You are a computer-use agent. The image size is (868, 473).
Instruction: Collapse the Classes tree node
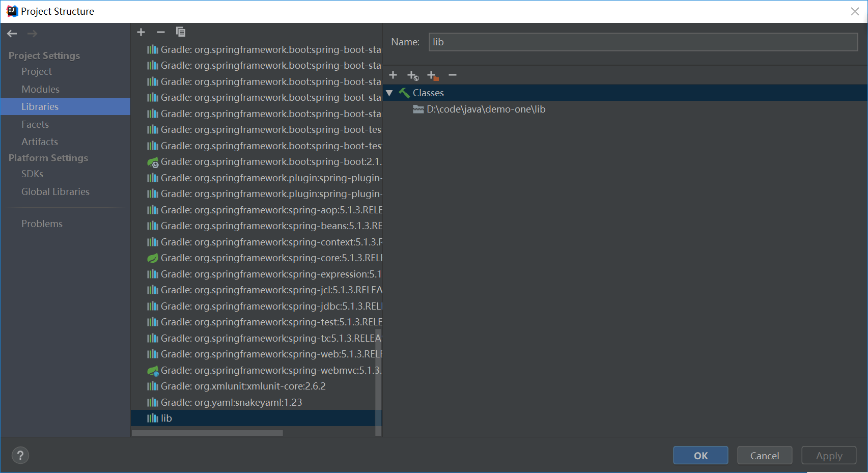390,93
